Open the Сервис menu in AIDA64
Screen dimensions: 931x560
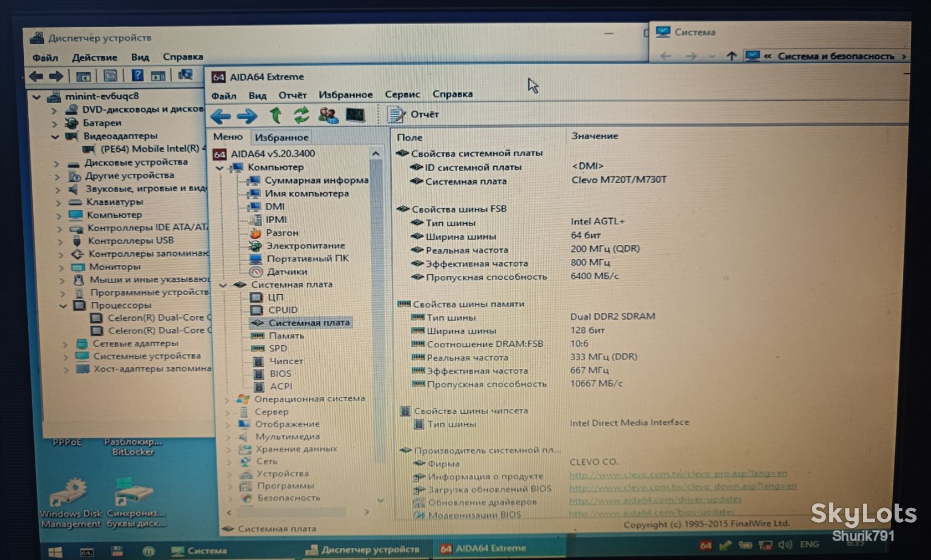pos(402,95)
